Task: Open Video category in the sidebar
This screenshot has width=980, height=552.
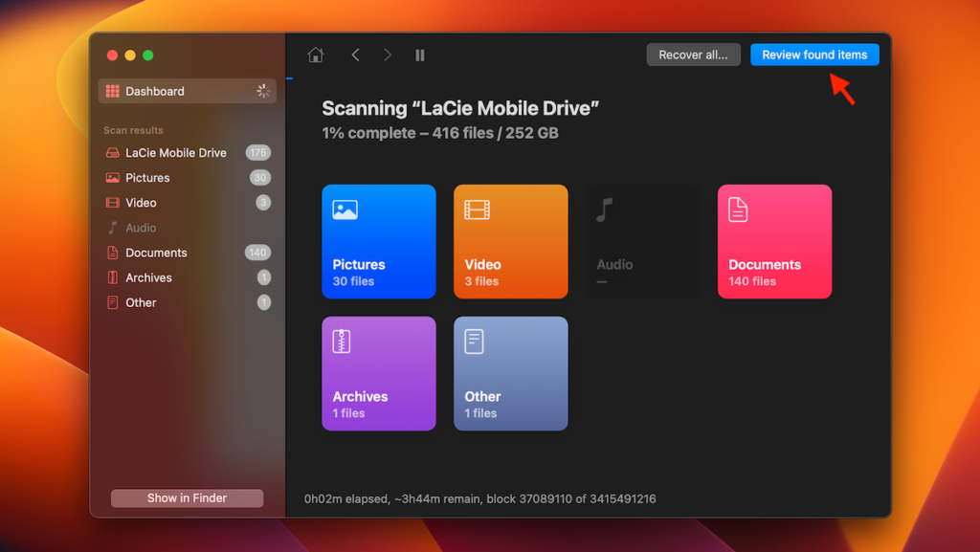Action: (141, 203)
